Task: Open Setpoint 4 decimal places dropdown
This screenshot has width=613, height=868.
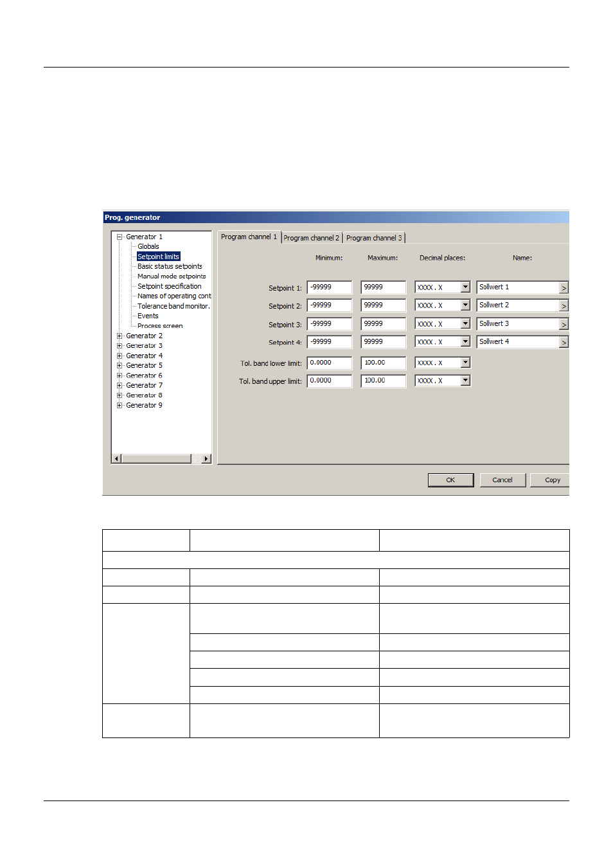Action: pyautogui.click(x=465, y=341)
